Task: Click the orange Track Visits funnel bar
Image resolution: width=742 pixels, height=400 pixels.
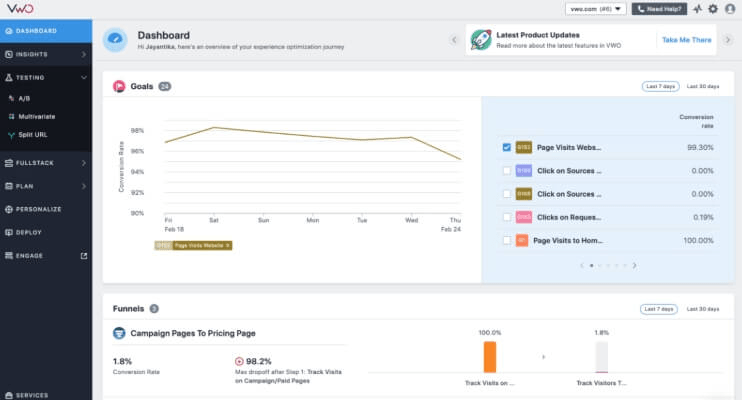Action: (490, 357)
